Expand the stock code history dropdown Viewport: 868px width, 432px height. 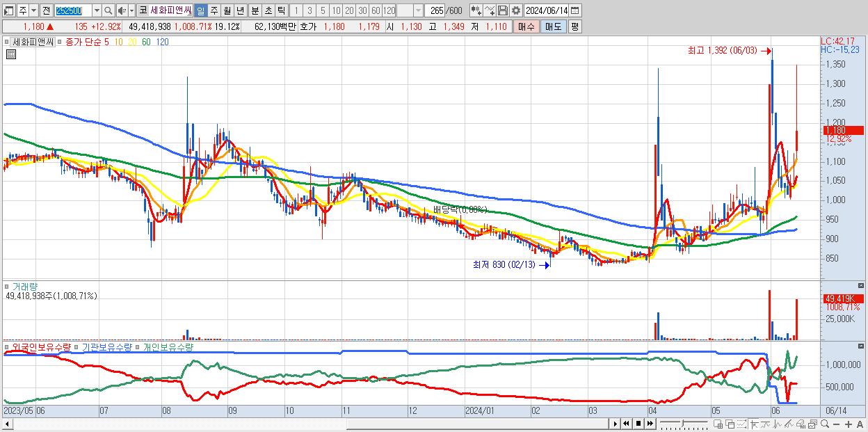(x=97, y=10)
